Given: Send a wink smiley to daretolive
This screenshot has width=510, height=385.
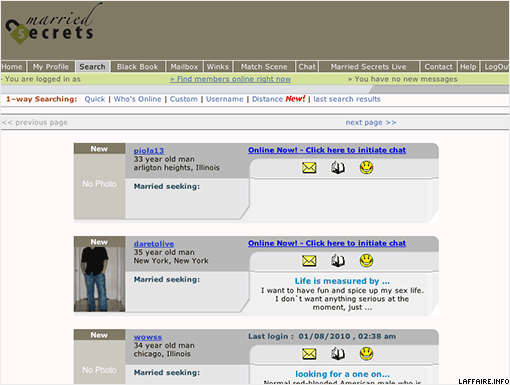Looking at the screenshot, I should coord(366,260).
